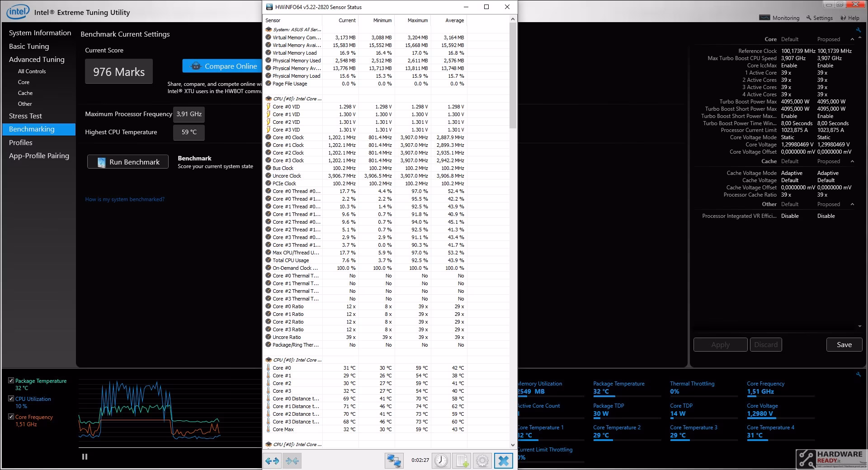
Task: Click the Discard button in tuning panel
Action: click(x=766, y=345)
